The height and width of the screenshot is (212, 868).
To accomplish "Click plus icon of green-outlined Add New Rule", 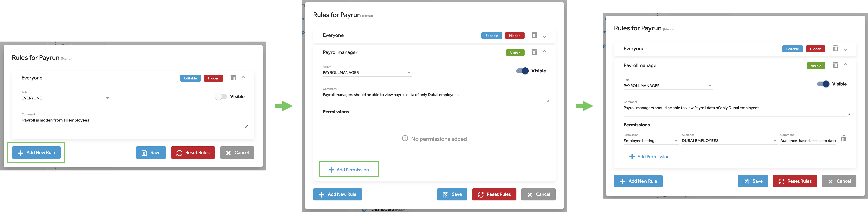I will (20, 153).
